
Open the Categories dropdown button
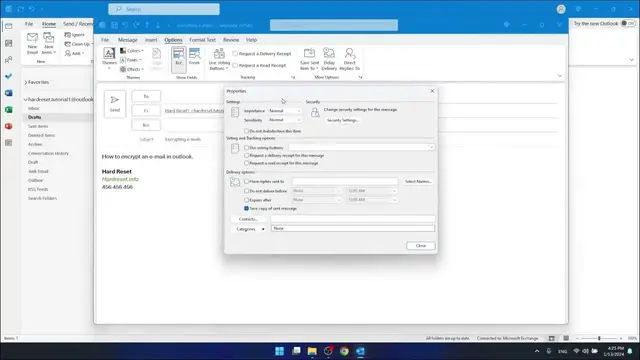249,229
